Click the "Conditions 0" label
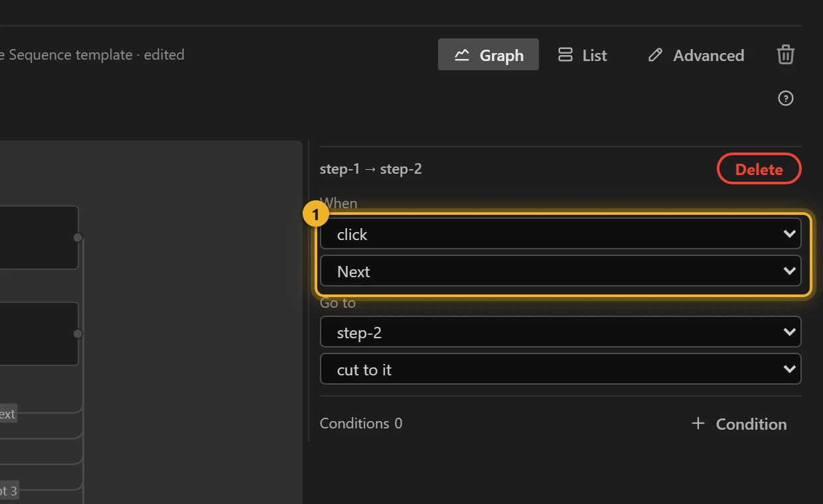The width and height of the screenshot is (823, 504). (361, 424)
